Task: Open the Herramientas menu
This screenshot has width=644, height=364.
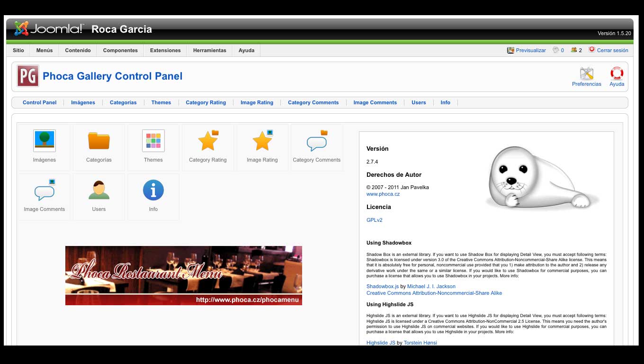Action: [x=210, y=50]
